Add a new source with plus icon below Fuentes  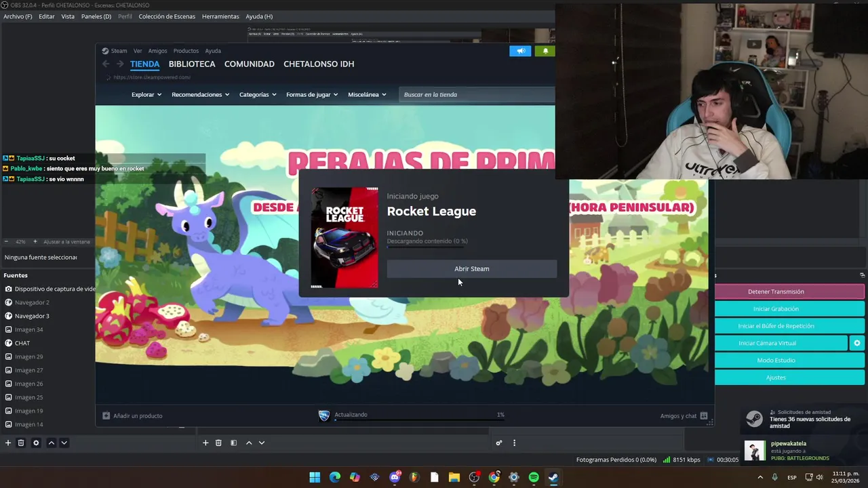coord(8,443)
